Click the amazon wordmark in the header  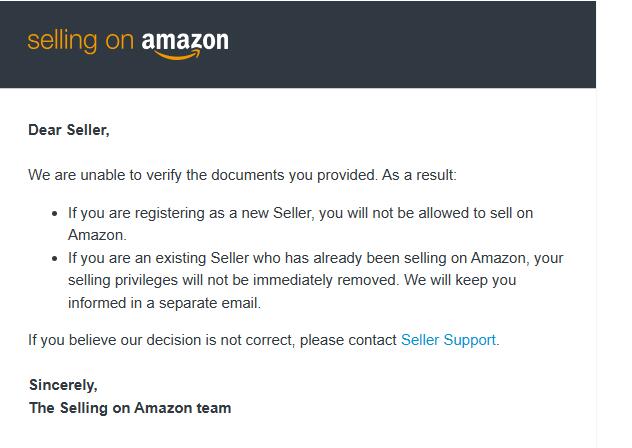click(185, 41)
